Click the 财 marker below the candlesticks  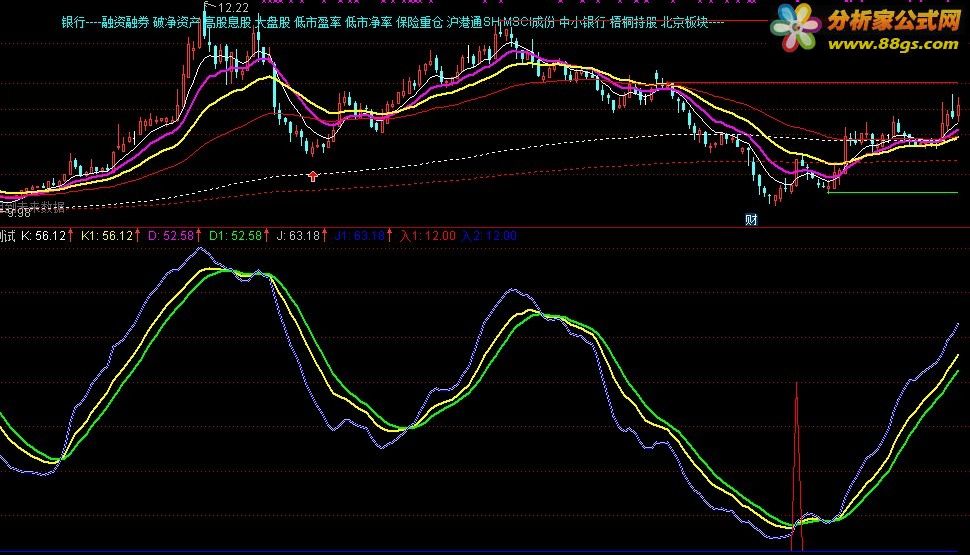coord(751,219)
